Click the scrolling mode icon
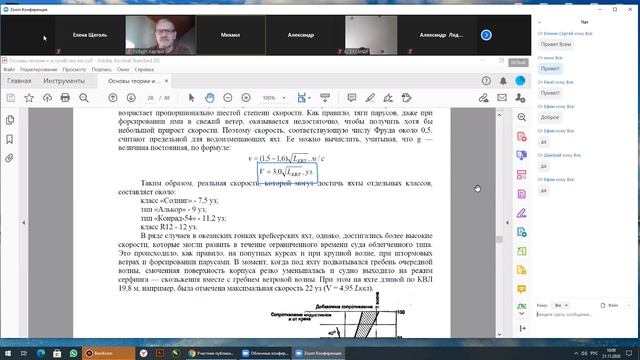The height and width of the screenshot is (360, 640). click(x=325, y=98)
